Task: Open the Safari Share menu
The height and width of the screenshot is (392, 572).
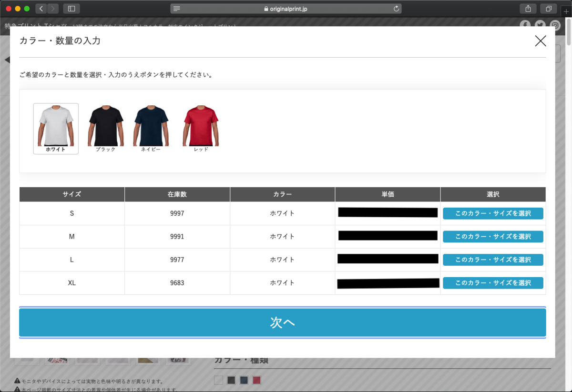Action: point(528,9)
